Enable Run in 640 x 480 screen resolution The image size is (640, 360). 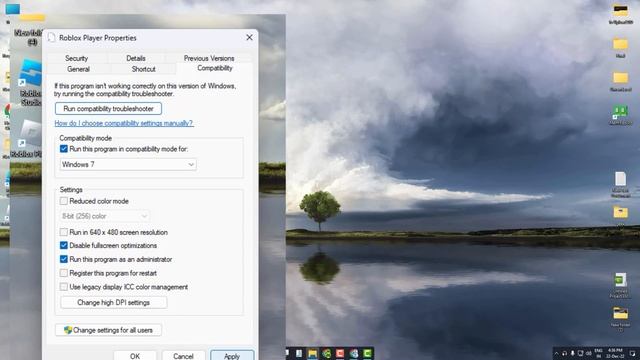64,232
